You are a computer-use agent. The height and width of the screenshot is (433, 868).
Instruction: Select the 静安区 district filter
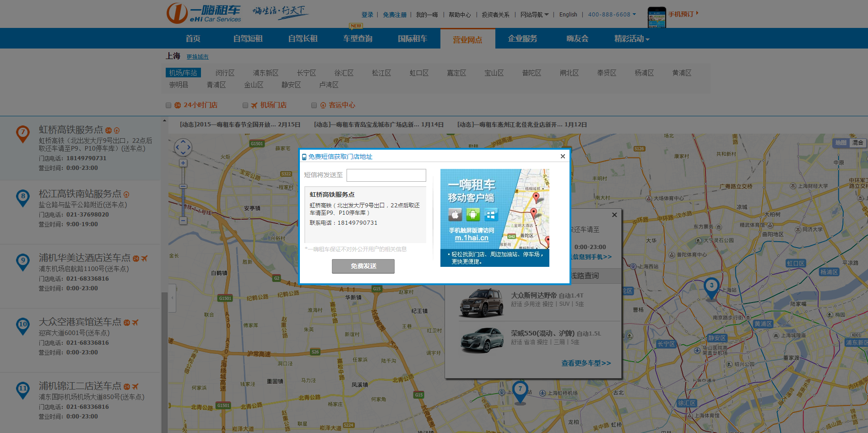[291, 85]
